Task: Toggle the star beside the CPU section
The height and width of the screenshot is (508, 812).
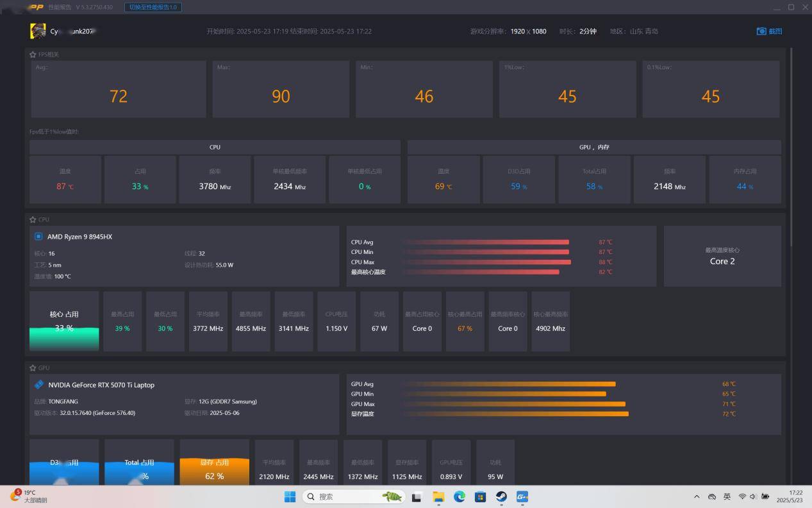Action: pos(33,219)
